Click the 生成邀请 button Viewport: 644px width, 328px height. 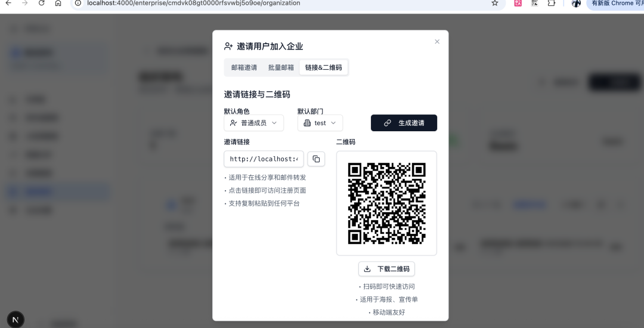[x=404, y=123]
